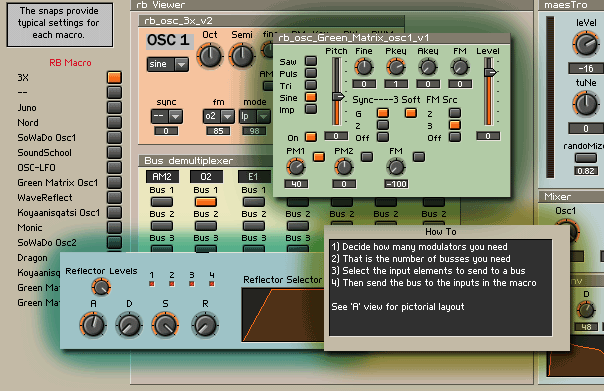The width and height of the screenshot is (604, 391).
Task: Click the maesTro leVel value -16
Action: tap(586, 69)
